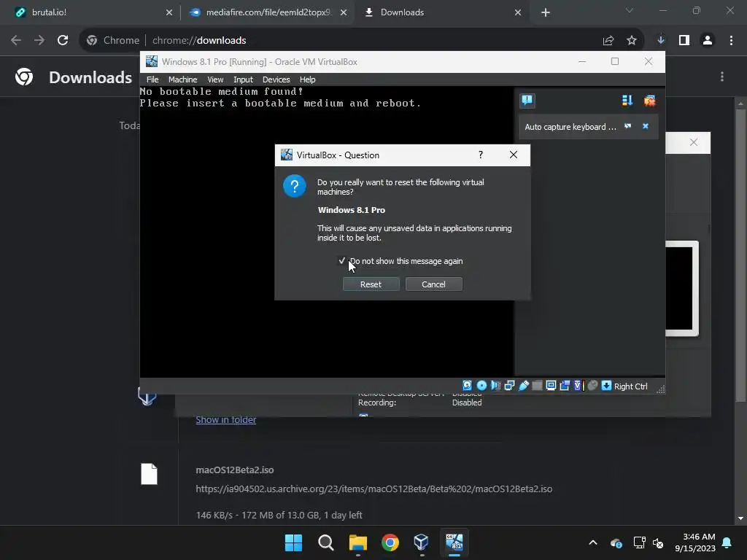
Task: Open the Chrome profile icon
Action: pyautogui.click(x=708, y=41)
